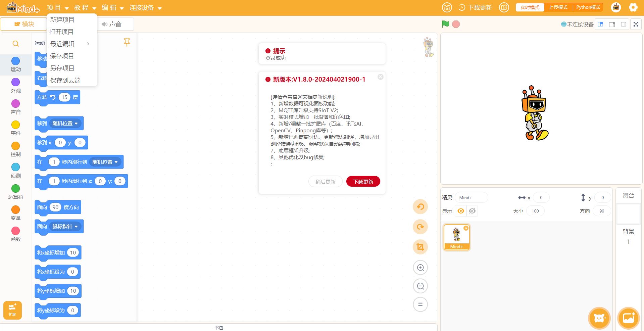
Task: Click 稍后更新 button
Action: coord(325,182)
